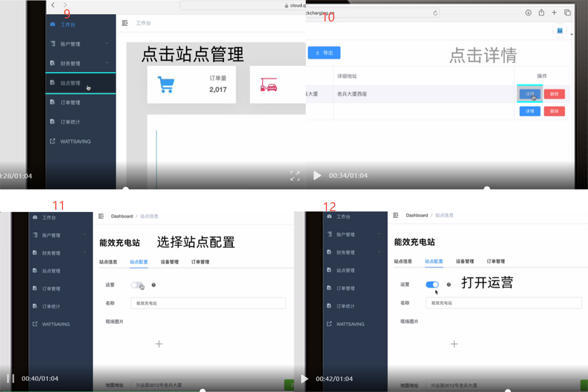The width and height of the screenshot is (588, 392).
Task: Click the video progress knob in frame 9
Action: click(126, 188)
